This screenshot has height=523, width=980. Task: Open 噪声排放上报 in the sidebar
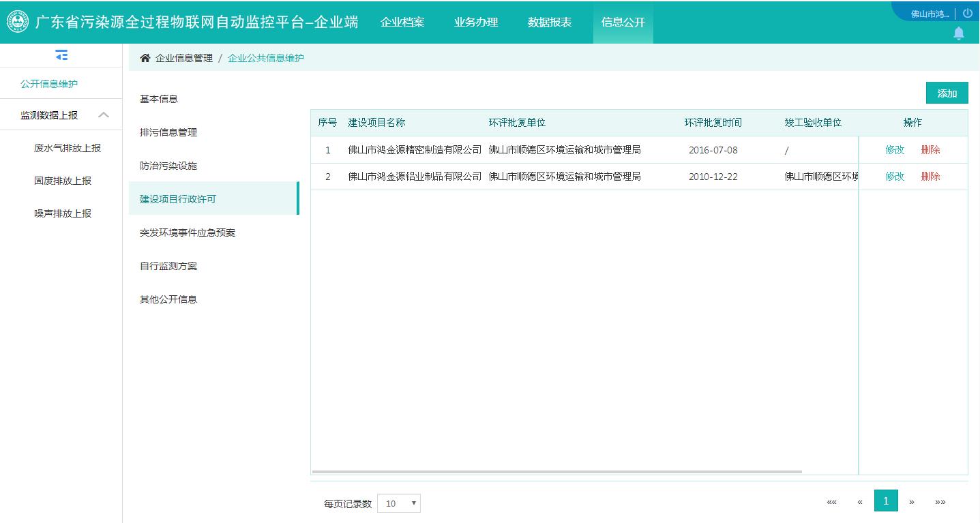click(x=63, y=213)
